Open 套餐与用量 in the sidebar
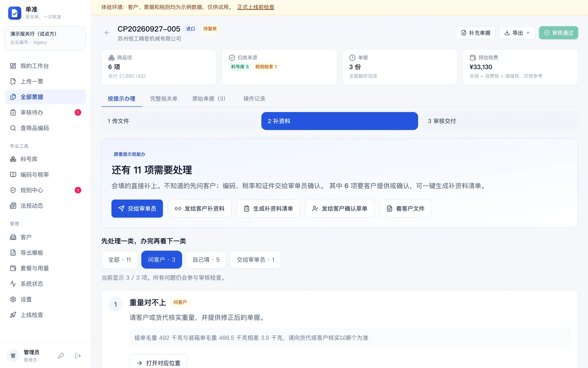Viewport: 588px width, 368px height. tap(46, 268)
